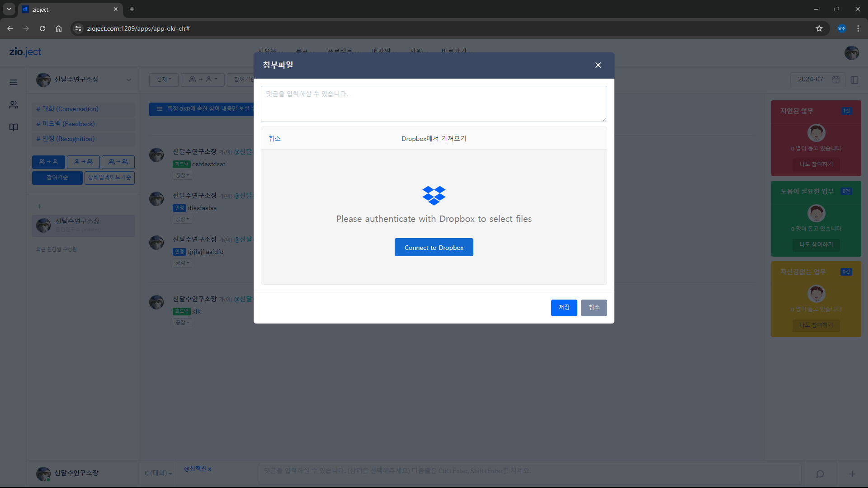Focus the comment textarea in the dialog
Viewport: 868px width, 488px height.
click(434, 104)
